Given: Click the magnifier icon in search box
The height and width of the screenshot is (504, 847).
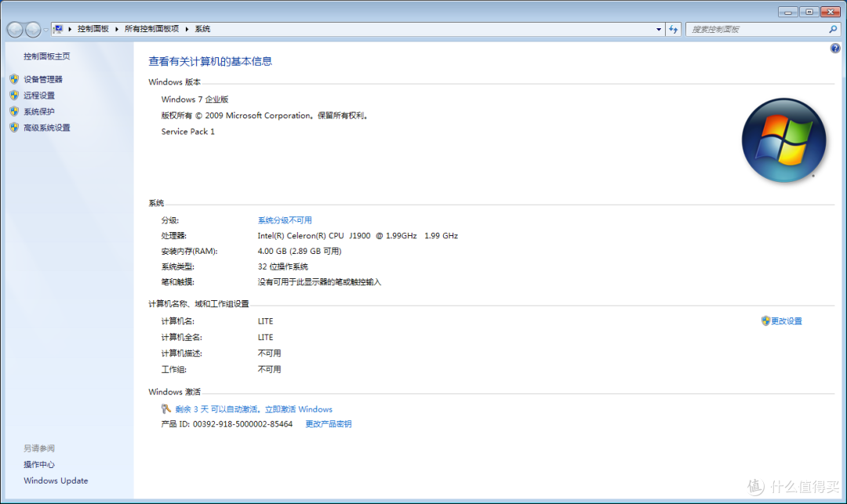Looking at the screenshot, I should (833, 29).
